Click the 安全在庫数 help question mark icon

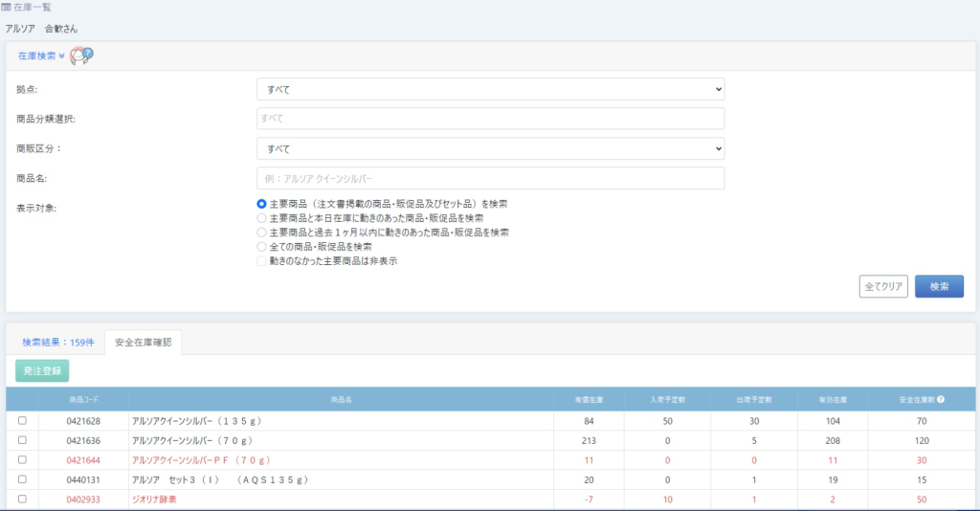(941, 399)
